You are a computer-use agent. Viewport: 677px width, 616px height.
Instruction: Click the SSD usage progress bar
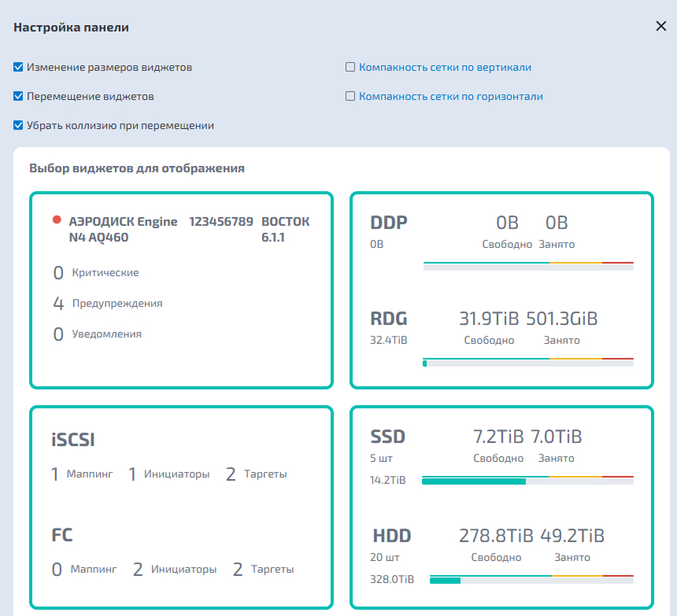(527, 480)
